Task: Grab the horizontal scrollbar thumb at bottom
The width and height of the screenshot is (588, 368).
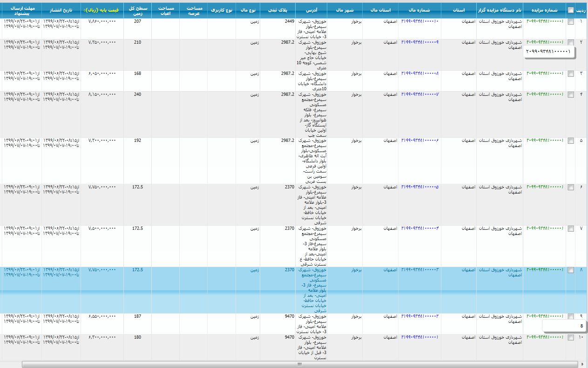Action: (x=299, y=364)
